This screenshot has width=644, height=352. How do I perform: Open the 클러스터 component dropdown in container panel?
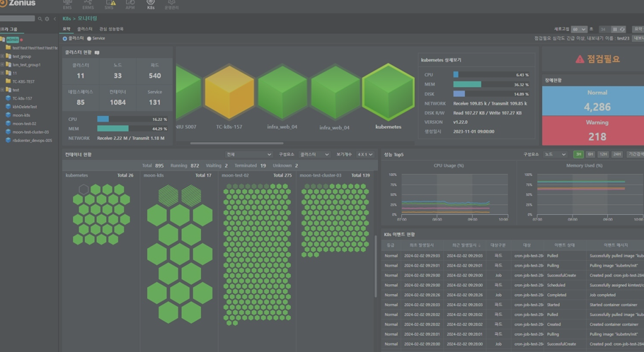(314, 154)
